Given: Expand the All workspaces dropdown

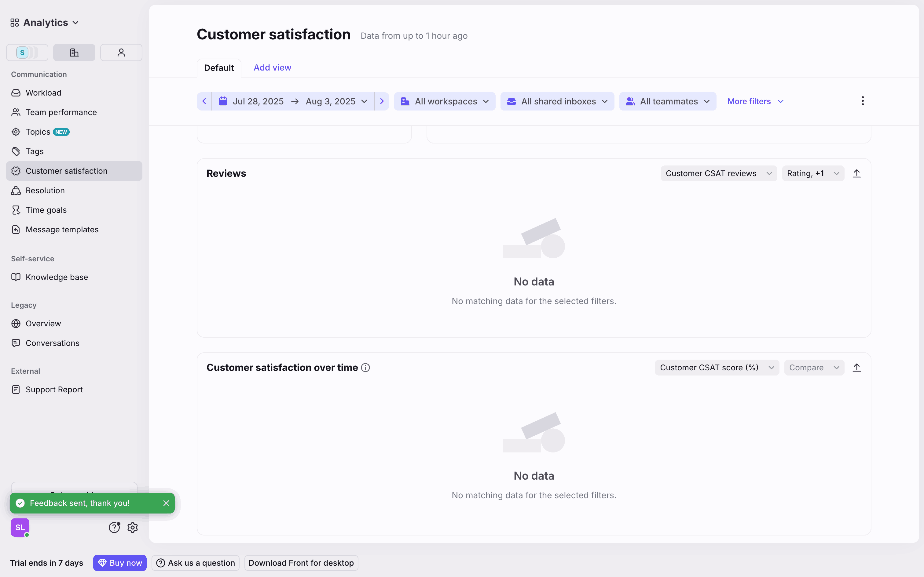Looking at the screenshot, I should click(445, 101).
